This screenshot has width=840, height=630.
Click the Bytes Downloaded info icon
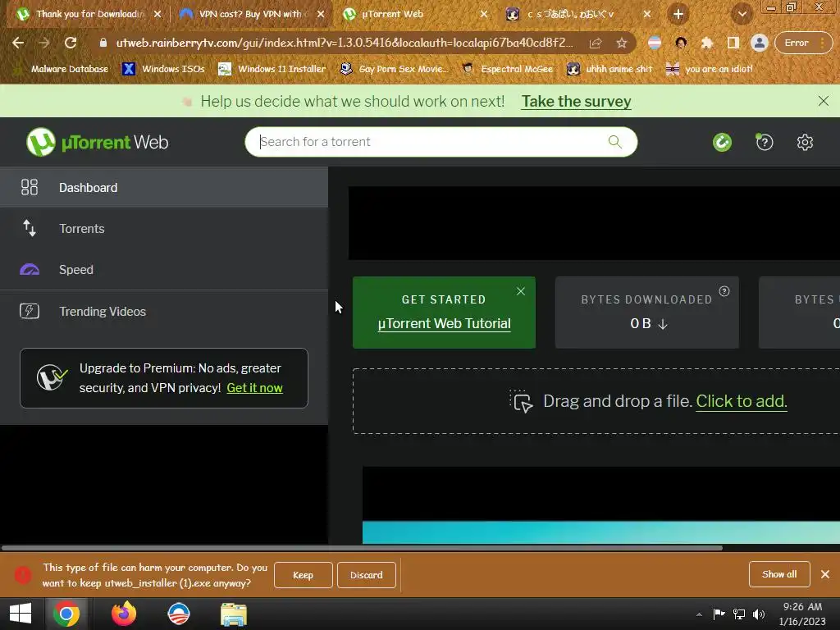coord(724,291)
